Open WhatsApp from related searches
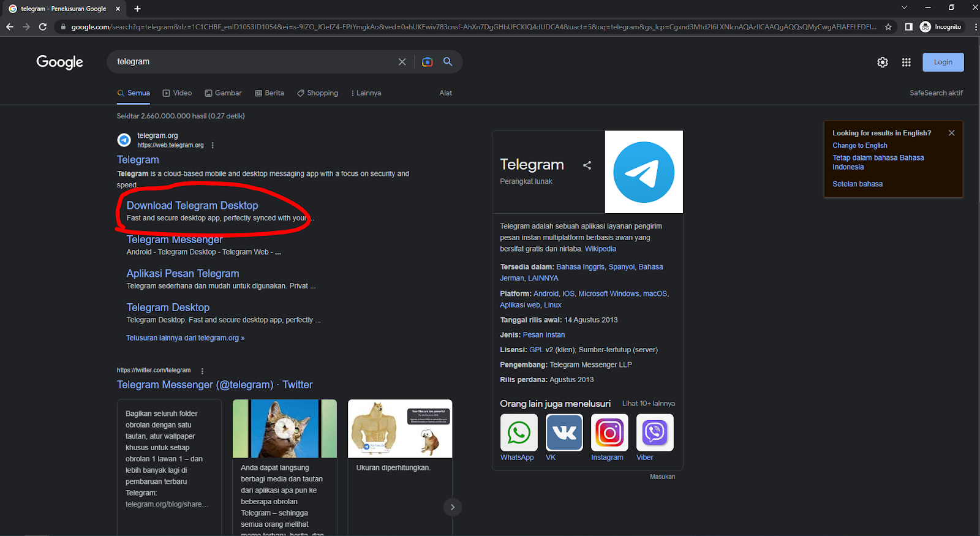980x536 pixels. coord(519,437)
